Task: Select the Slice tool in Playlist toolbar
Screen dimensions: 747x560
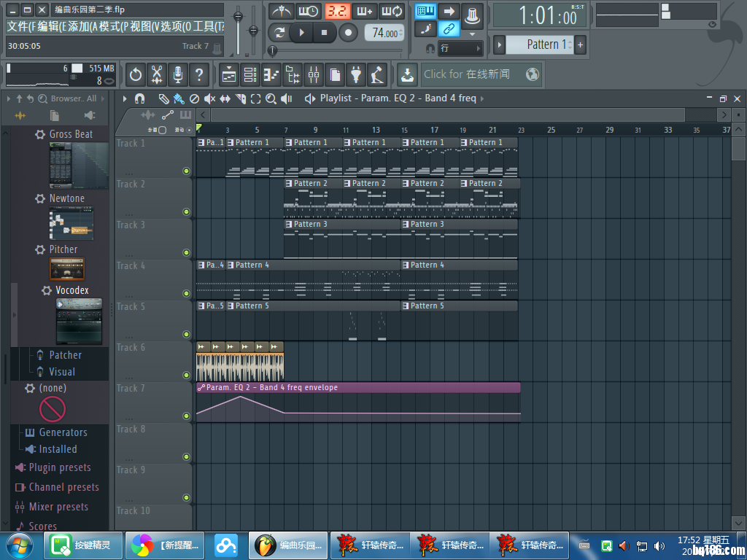Action: pos(240,98)
